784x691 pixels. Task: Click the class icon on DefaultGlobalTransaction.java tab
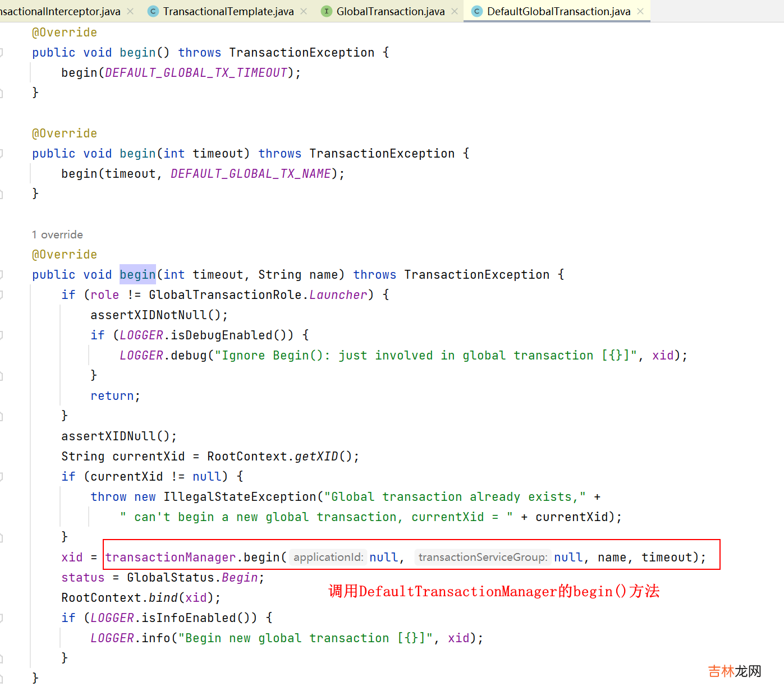(476, 11)
